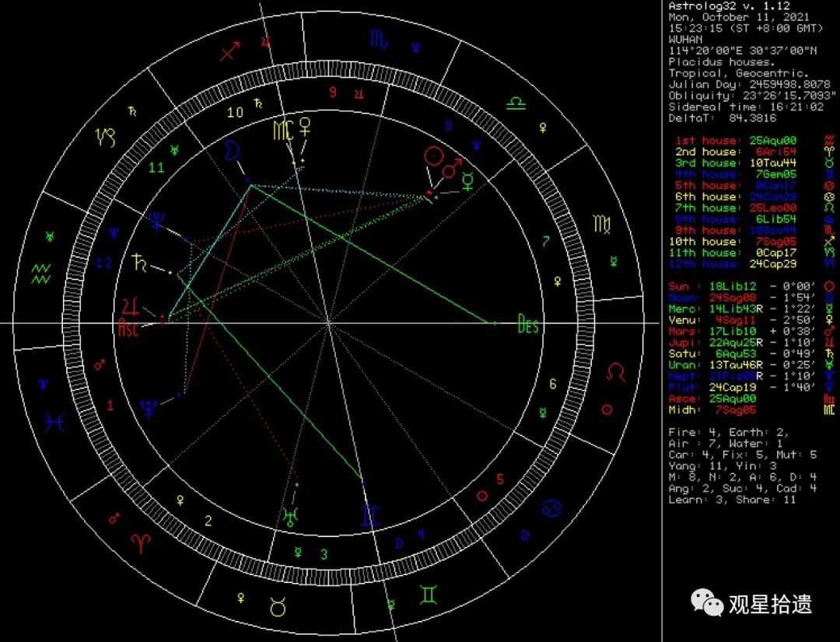Select the green Gemini glyph on zodiac ring
Image resolution: width=840 pixels, height=642 pixels.
tap(428, 595)
